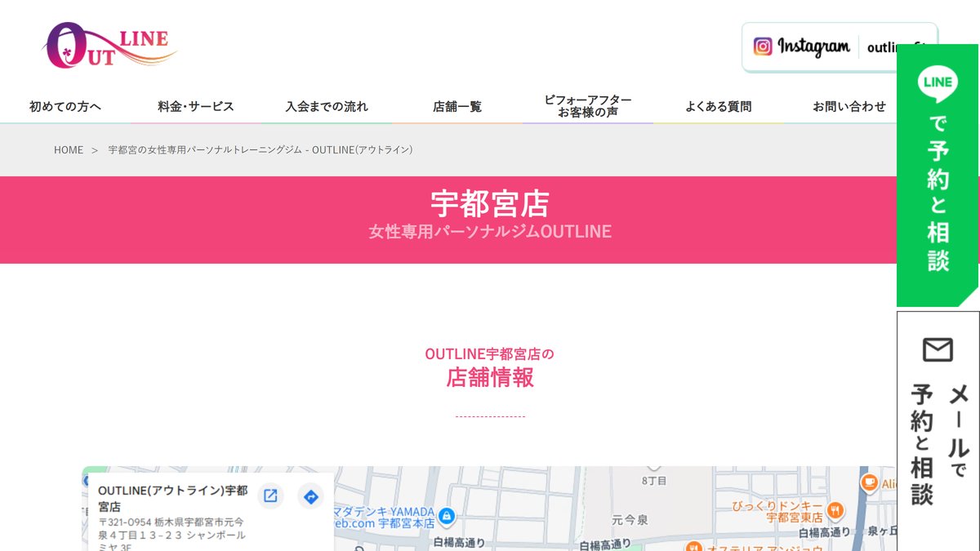Screen dimensions: 980x551
Task: Click the 〒321-0954 address text
Action: click(171, 535)
